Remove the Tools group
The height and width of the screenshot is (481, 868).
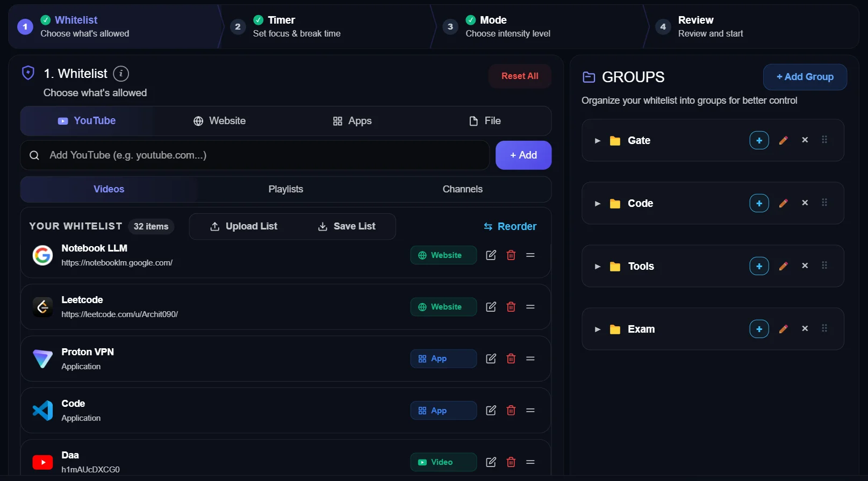tap(805, 265)
